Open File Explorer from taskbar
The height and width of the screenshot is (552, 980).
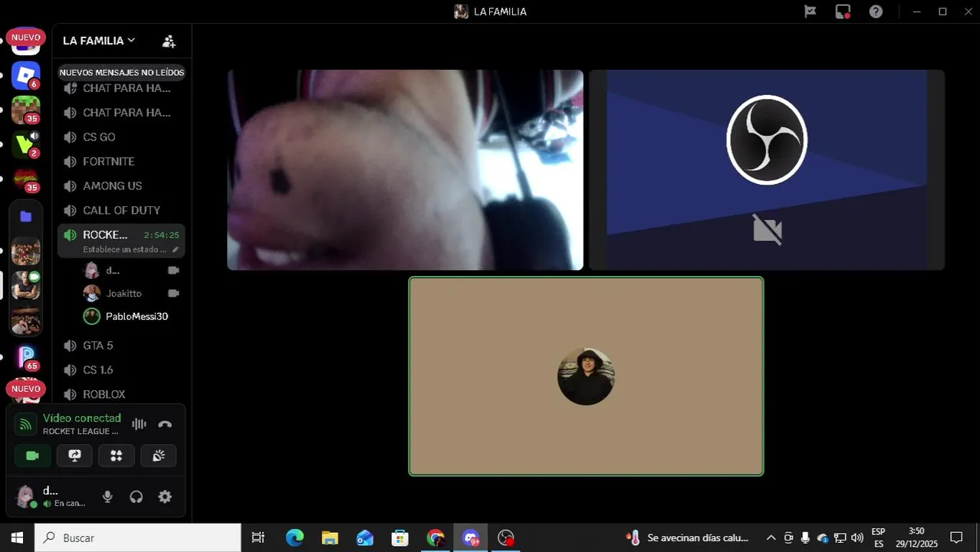point(330,538)
